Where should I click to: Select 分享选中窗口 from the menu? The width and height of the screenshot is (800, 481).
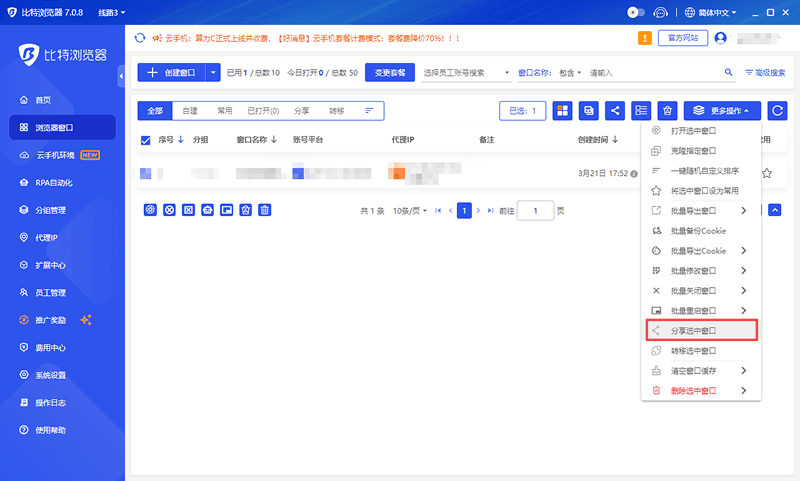[x=699, y=330]
